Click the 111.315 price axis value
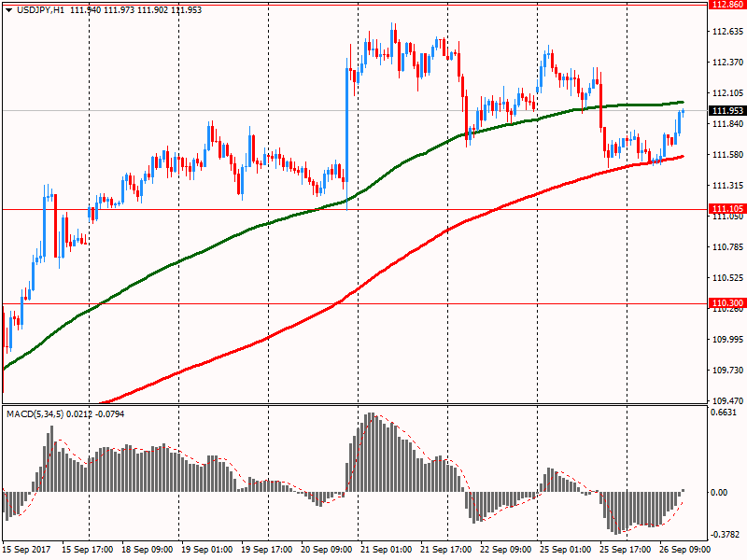 727,186
